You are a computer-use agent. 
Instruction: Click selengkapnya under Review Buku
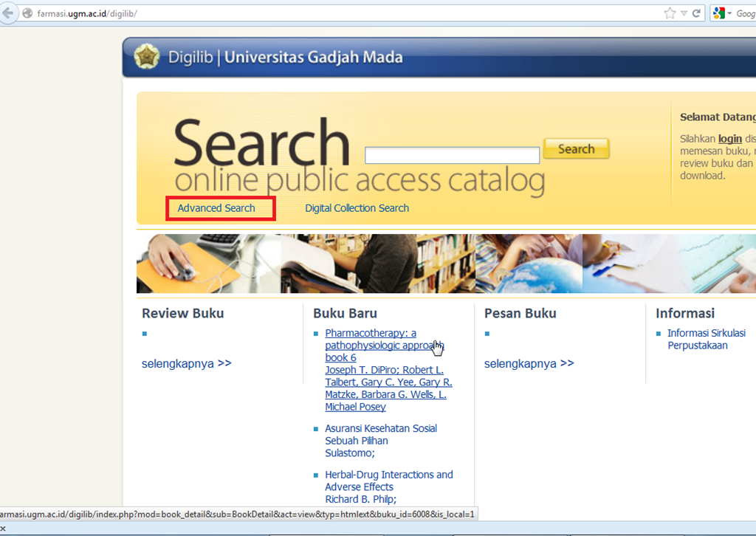187,363
